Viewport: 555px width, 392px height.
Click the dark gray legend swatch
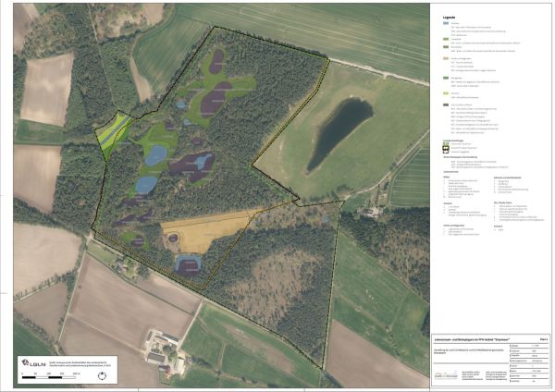[447, 104]
